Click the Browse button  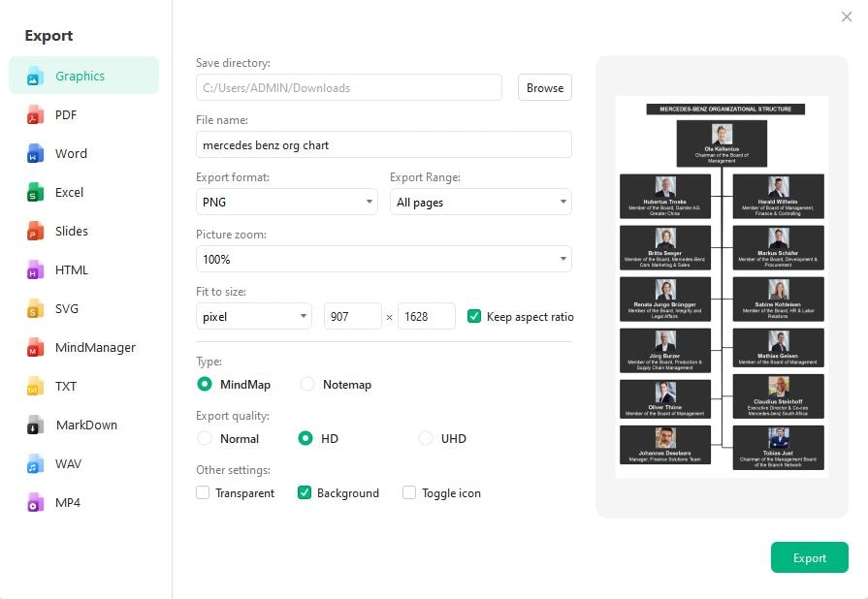(545, 87)
